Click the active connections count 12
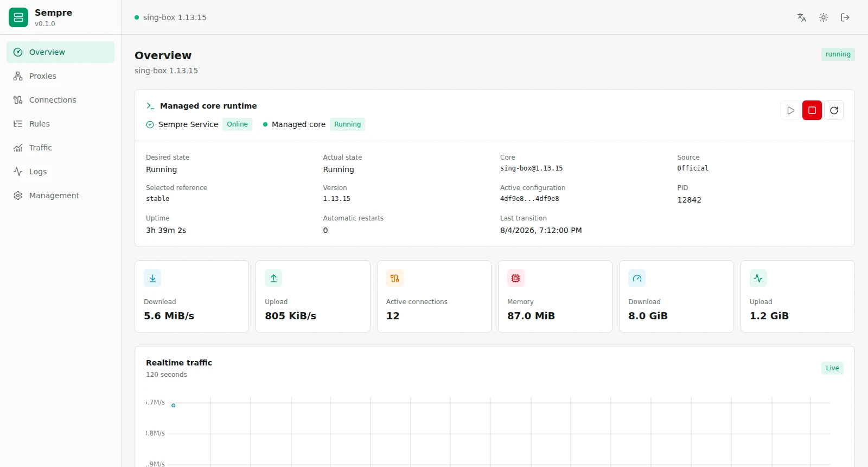 point(393,316)
